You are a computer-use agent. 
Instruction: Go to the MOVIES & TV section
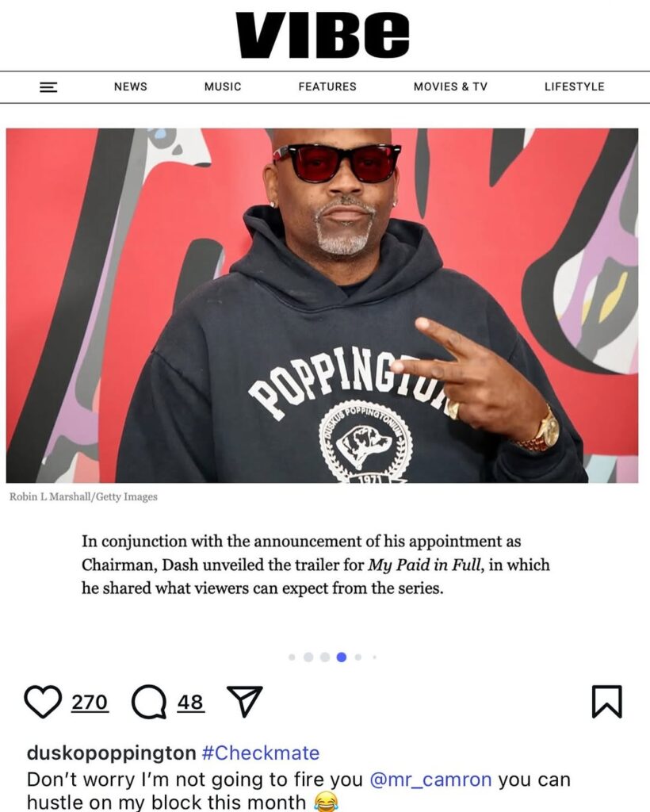tap(450, 86)
